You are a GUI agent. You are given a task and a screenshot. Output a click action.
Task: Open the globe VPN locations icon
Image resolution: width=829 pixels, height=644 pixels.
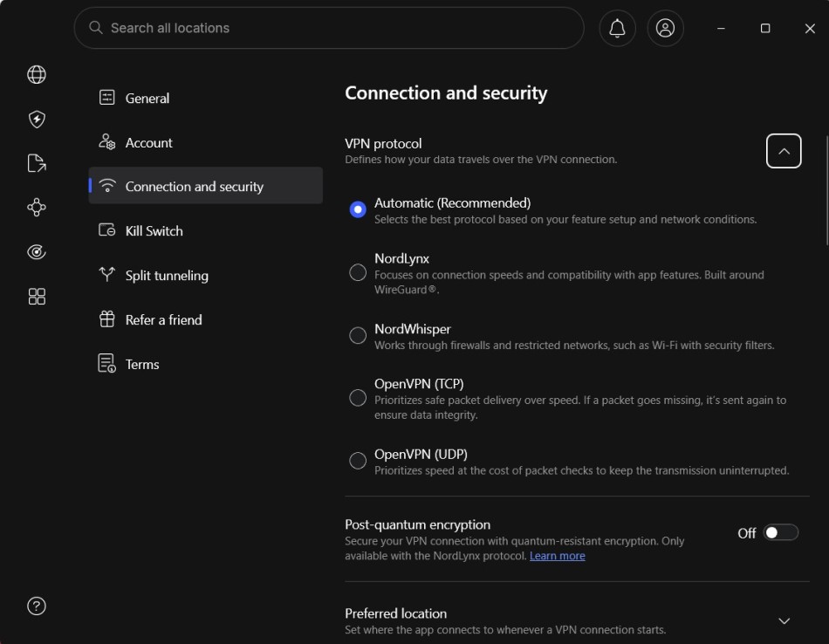click(x=37, y=74)
